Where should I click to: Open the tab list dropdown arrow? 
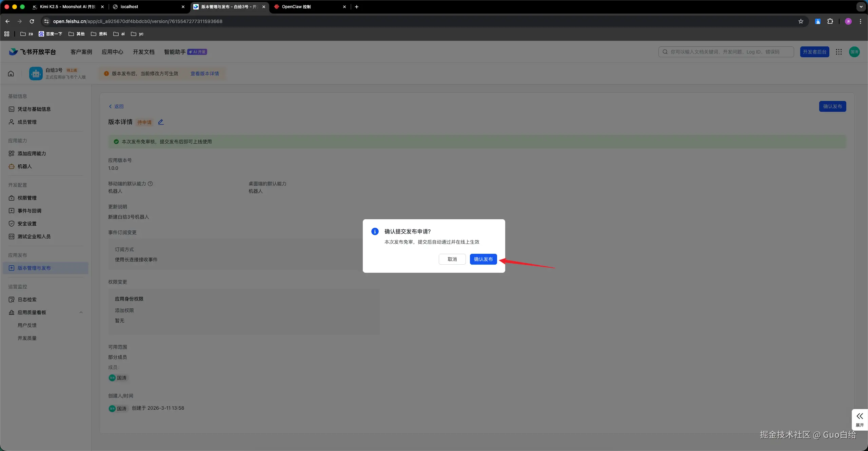pyautogui.click(x=861, y=7)
